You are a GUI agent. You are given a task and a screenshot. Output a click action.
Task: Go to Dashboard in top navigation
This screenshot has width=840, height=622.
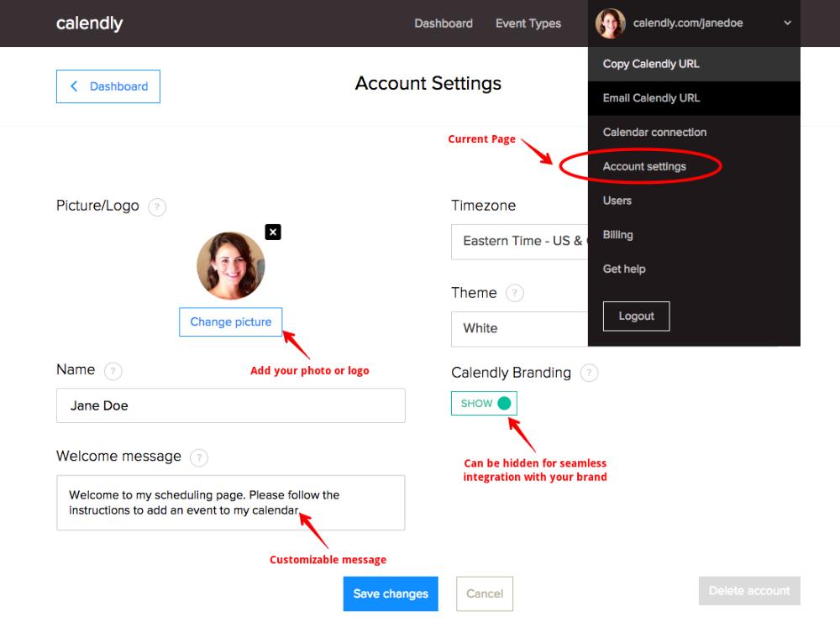point(444,24)
